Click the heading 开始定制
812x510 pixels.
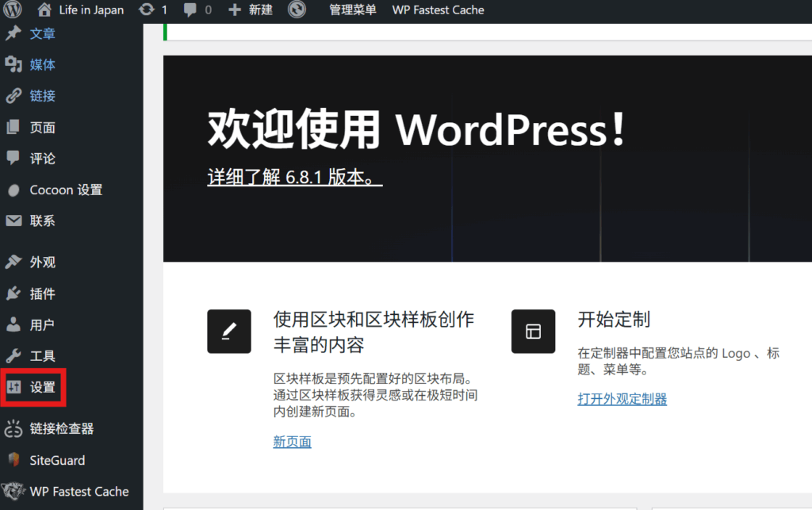click(x=614, y=320)
